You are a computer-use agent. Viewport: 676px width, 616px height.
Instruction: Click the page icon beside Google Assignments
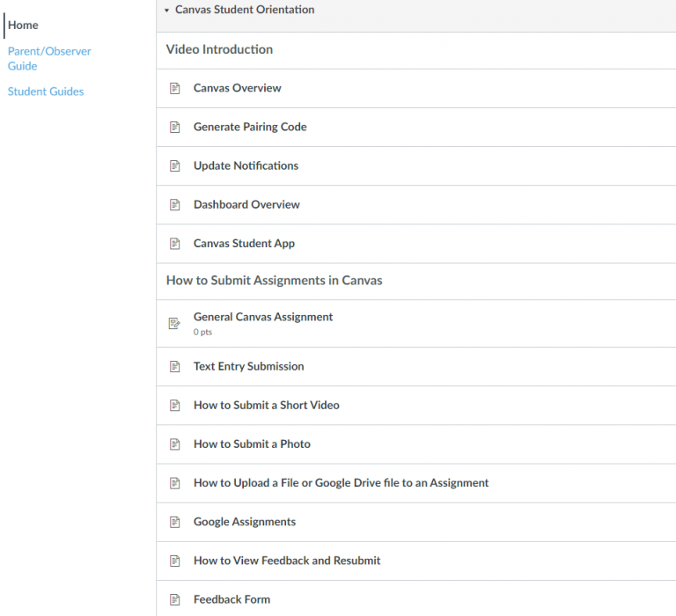174,522
